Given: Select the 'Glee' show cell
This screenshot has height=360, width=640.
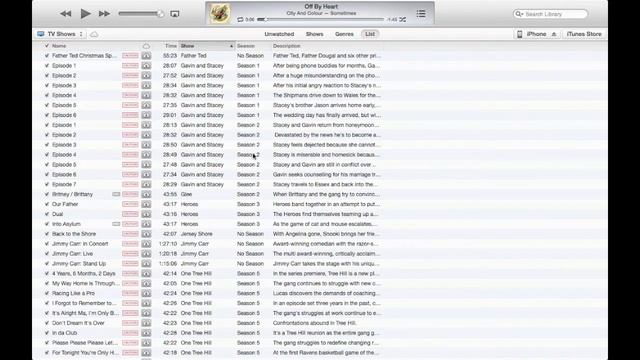Looking at the screenshot, I should pos(186,194).
